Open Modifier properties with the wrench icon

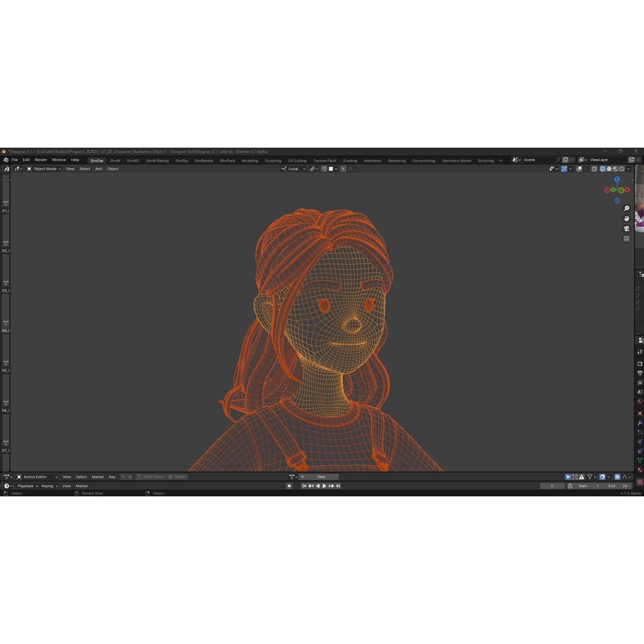(x=640, y=423)
